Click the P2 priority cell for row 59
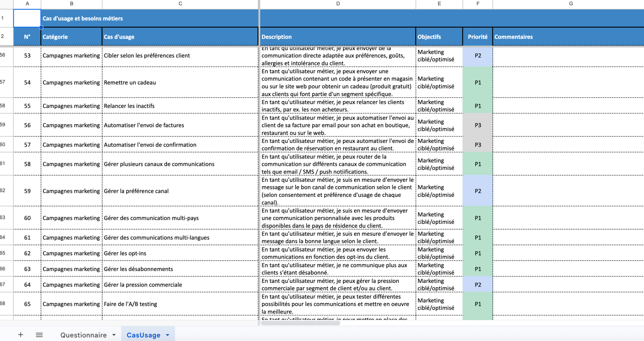This screenshot has width=644, height=341. [x=478, y=191]
